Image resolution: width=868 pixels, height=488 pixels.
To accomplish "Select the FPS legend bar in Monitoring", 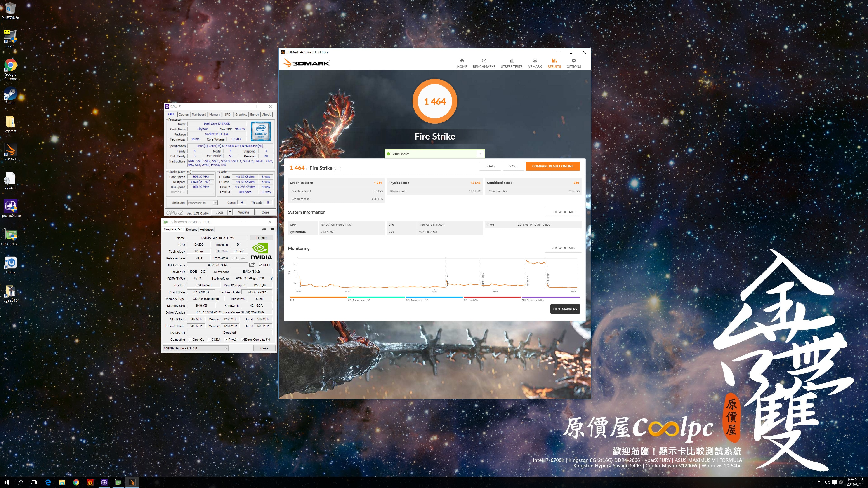I will (x=318, y=297).
